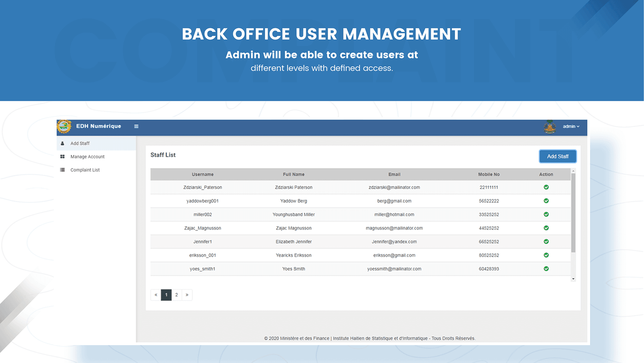The image size is (644, 363).
Task: Click the Complaint List icon in sidebar
Action: point(62,170)
